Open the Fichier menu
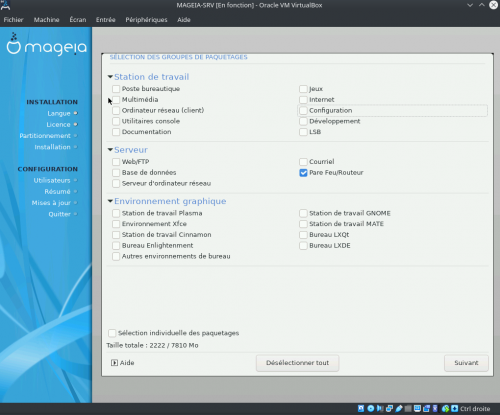500x415 pixels. 13,20
